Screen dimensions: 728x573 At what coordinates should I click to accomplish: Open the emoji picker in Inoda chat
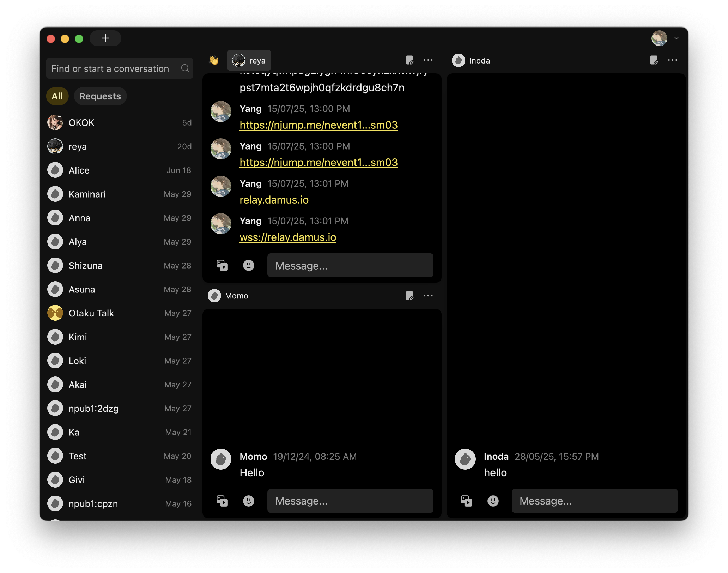point(493,501)
